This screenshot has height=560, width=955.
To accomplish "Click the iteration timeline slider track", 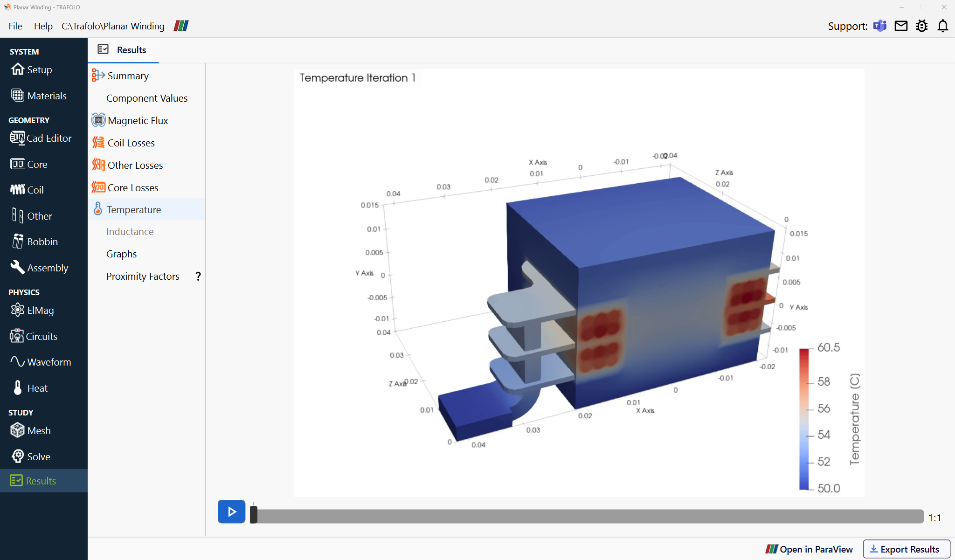I will click(588, 516).
